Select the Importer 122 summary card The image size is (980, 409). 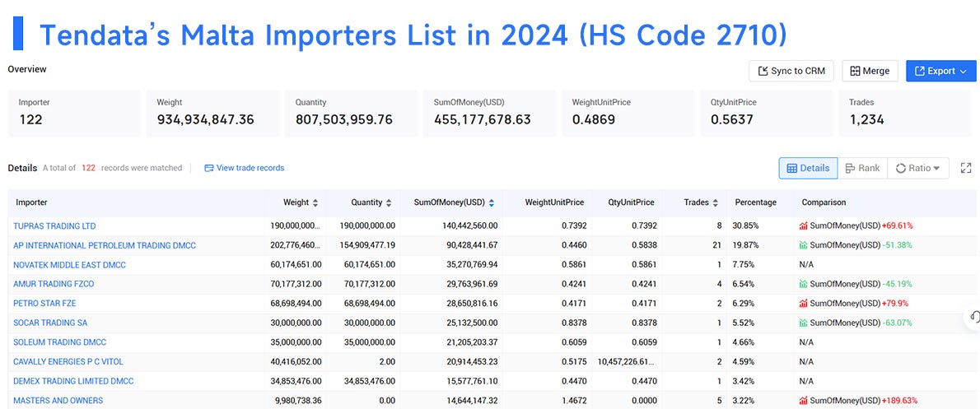coord(74,113)
